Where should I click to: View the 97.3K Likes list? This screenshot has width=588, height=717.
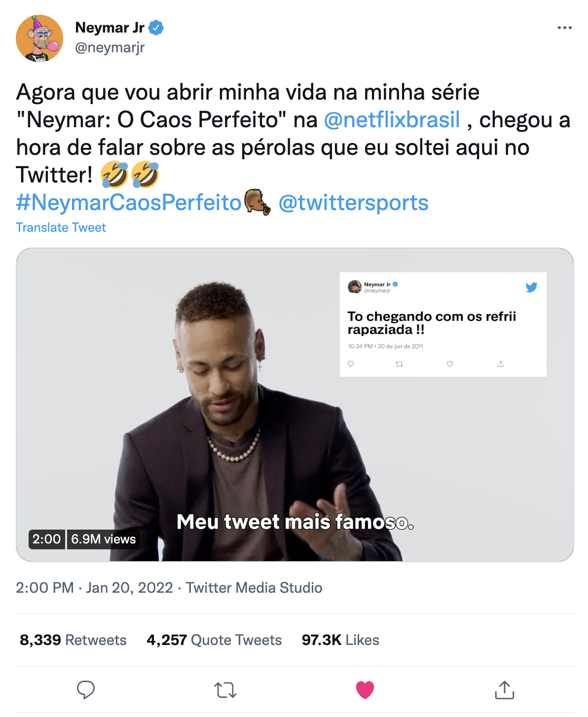tap(340, 640)
